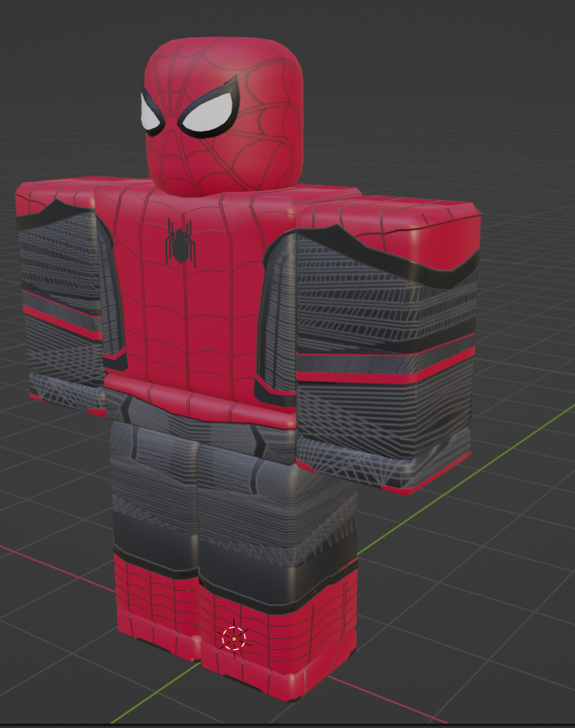Select the white mask eye on the head
The image size is (575, 728).
207,113
